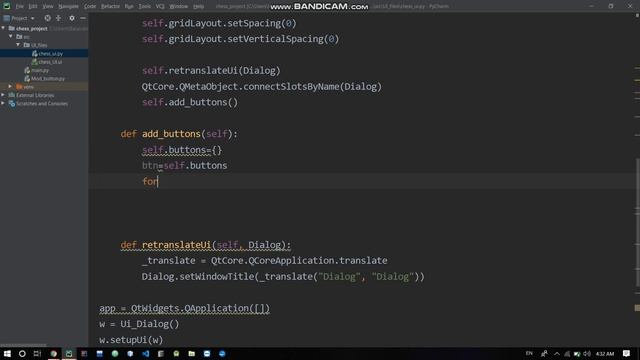Open the Tools menu
The image size is (640, 360).
[144, 7]
